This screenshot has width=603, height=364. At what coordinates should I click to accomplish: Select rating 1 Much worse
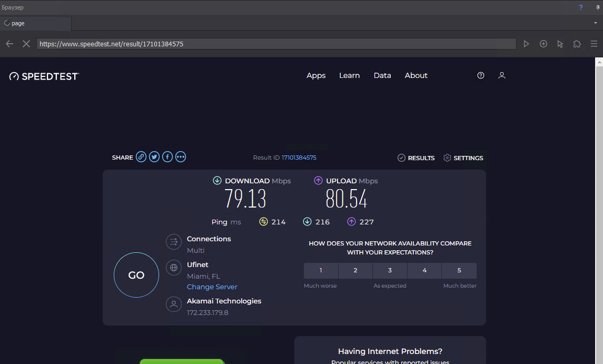tap(321, 270)
